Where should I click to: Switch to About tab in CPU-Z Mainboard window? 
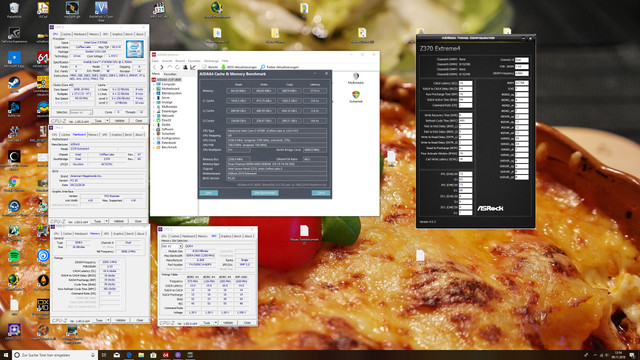coord(139,134)
